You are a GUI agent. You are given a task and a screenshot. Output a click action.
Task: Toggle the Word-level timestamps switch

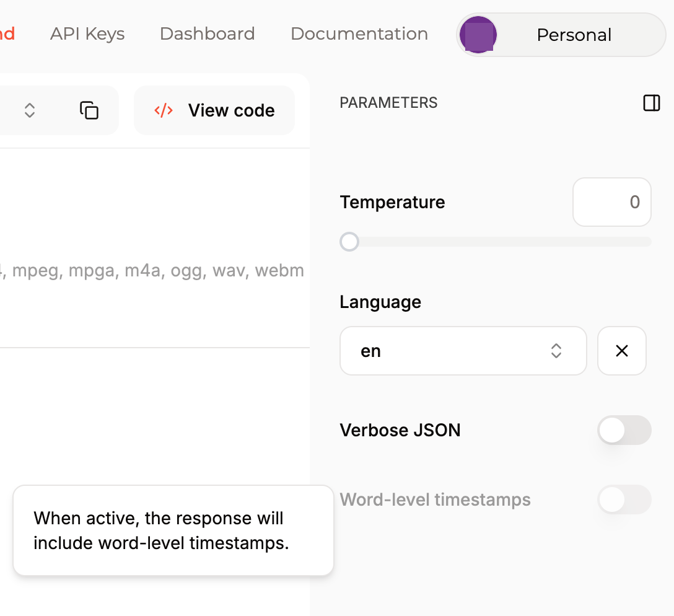click(x=624, y=499)
